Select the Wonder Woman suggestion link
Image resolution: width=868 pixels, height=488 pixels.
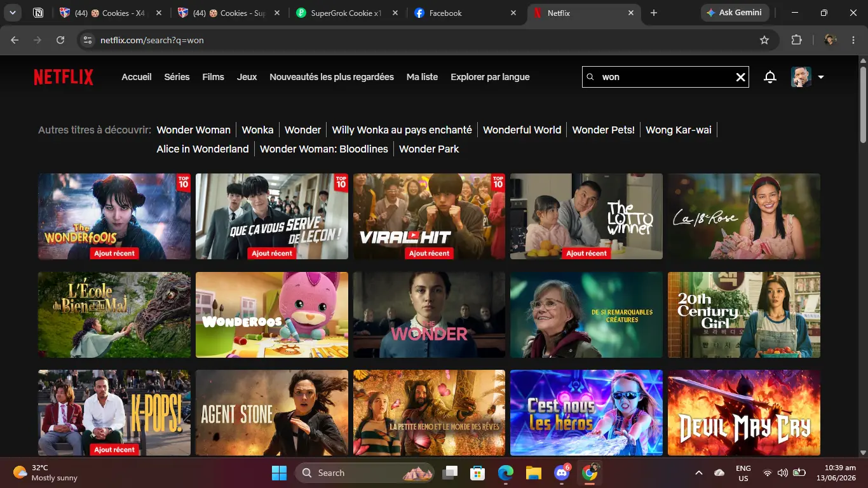coord(194,130)
